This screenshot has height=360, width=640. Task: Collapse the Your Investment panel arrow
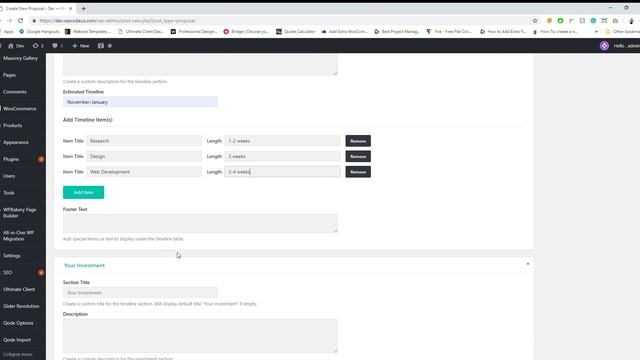[528, 264]
